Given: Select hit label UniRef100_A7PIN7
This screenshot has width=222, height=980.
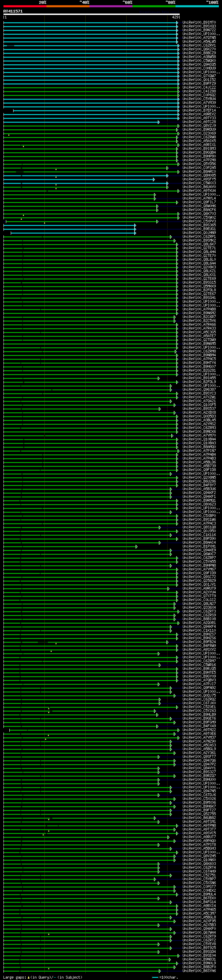Looking at the screenshot, I should click(199, 451).
